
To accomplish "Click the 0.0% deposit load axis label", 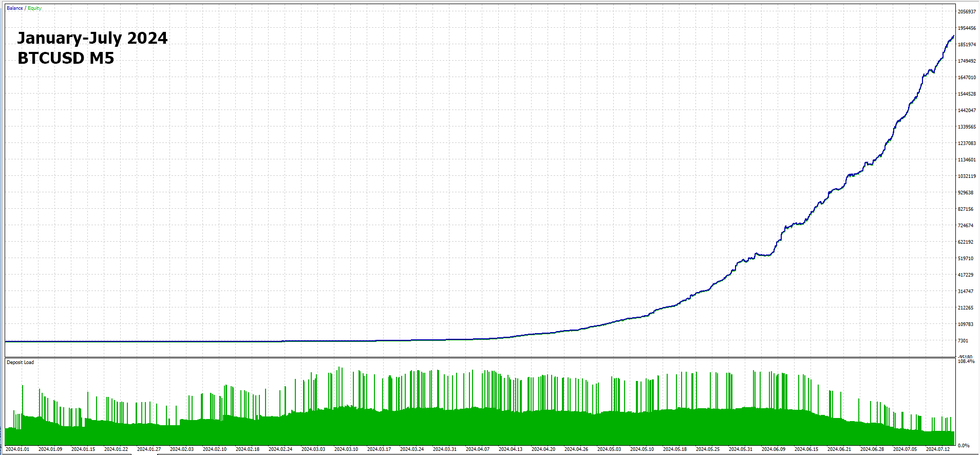I will pyautogui.click(x=964, y=446).
